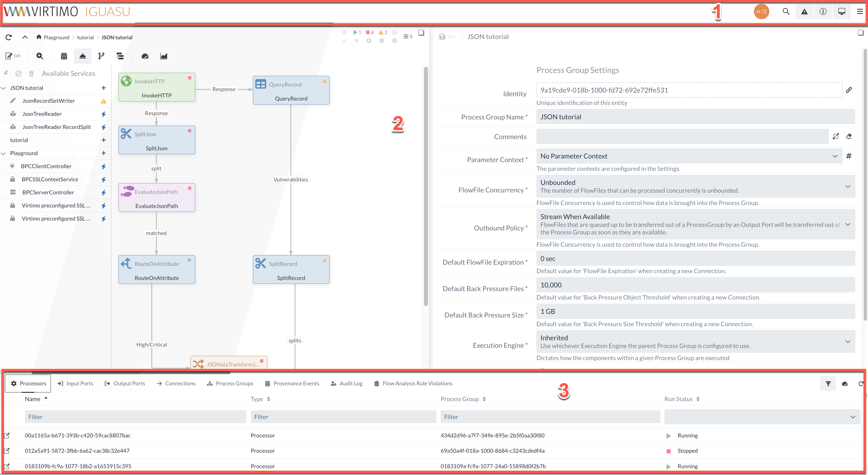This screenshot has width=868, height=475.
Task: Click the hash icon beside Parameter Context
Action: pos(849,156)
